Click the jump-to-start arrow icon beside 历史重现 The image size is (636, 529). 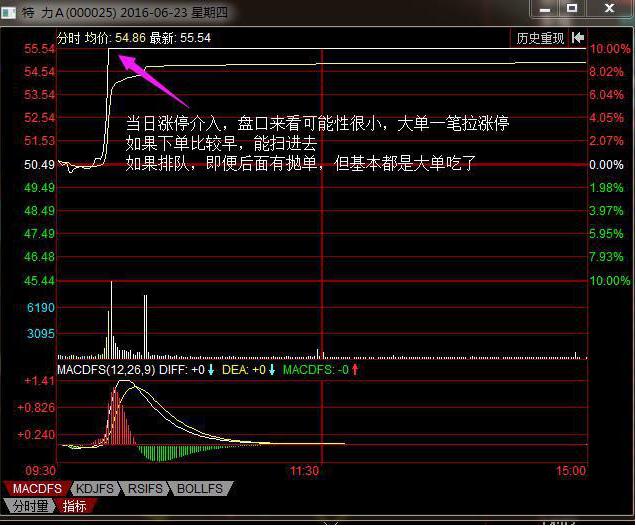click(x=578, y=38)
